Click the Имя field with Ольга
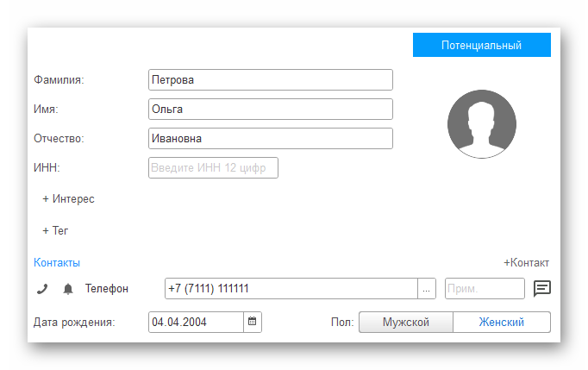This screenshot has width=588, height=370. click(x=270, y=110)
